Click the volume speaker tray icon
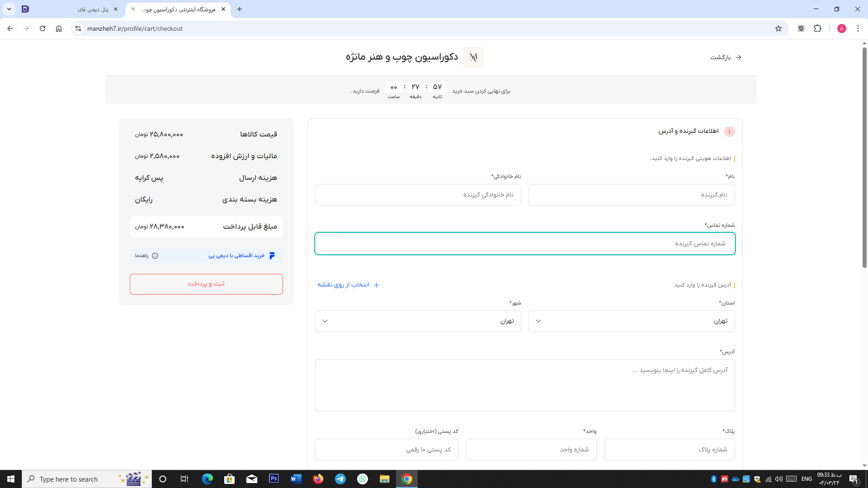 pyautogui.click(x=778, y=479)
